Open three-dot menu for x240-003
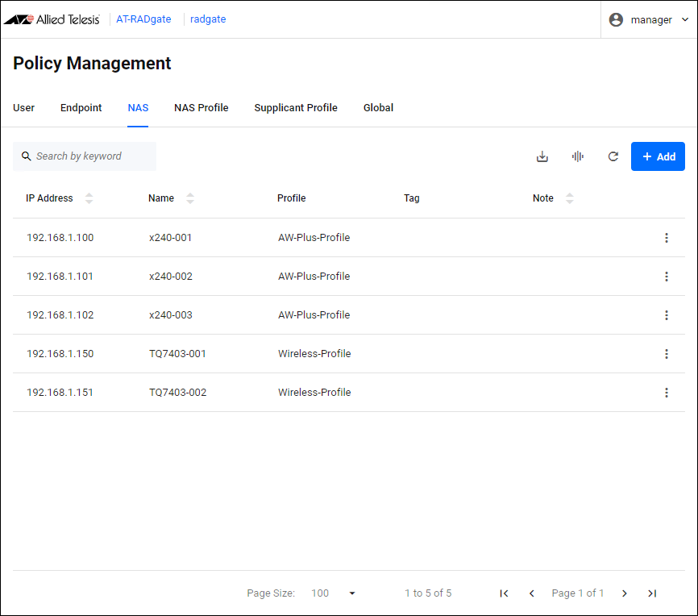Image resolution: width=698 pixels, height=616 pixels. [667, 315]
